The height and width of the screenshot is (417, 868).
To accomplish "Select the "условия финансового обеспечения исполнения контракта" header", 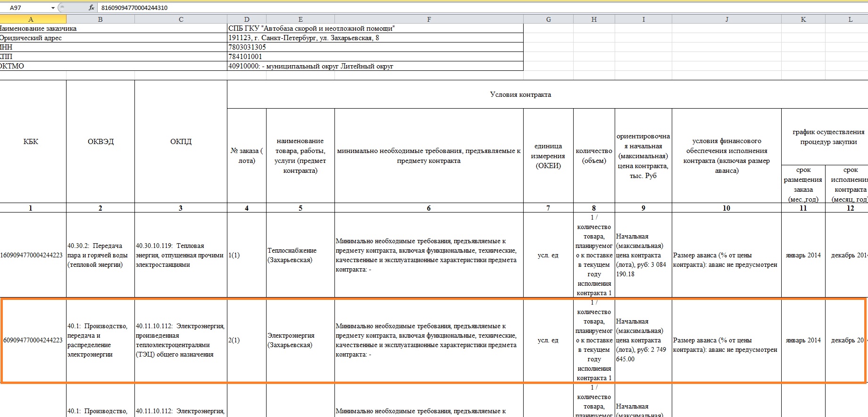I will point(726,156).
